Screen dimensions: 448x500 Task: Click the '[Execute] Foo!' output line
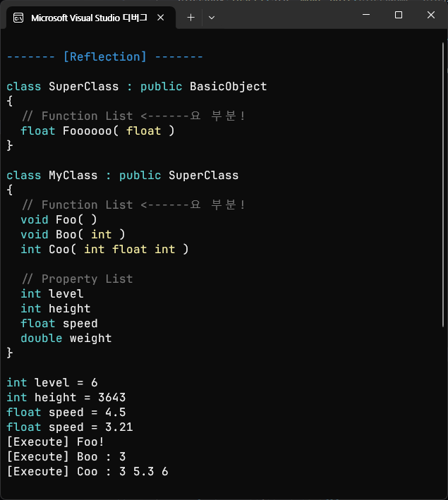pos(55,441)
